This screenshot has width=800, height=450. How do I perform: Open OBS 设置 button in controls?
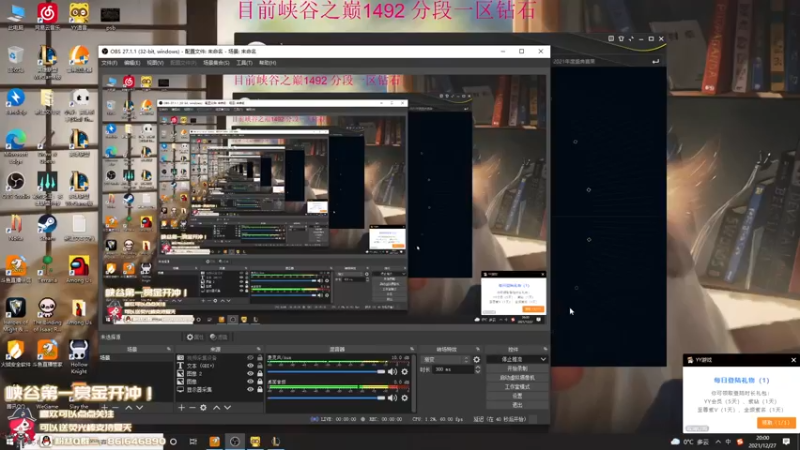pyautogui.click(x=517, y=396)
